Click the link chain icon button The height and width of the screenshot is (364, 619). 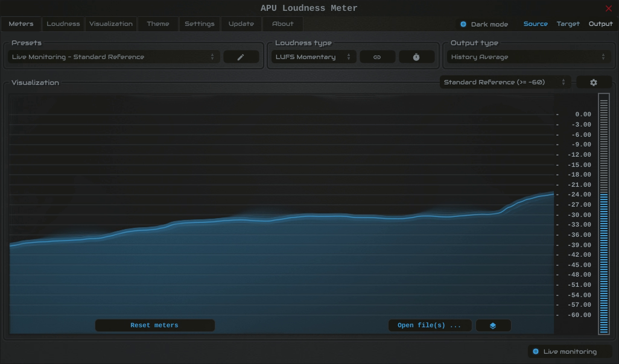coord(377,57)
